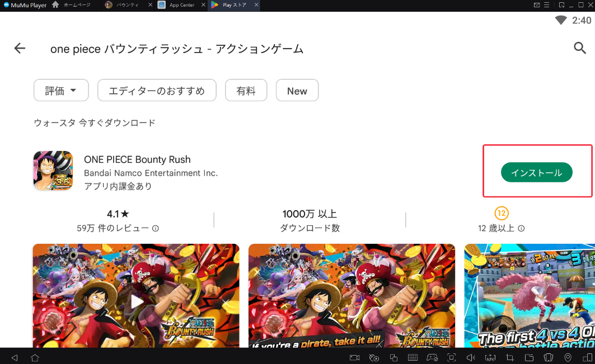Open the virtual location pin tool
This screenshot has height=364, width=595.
568,357
